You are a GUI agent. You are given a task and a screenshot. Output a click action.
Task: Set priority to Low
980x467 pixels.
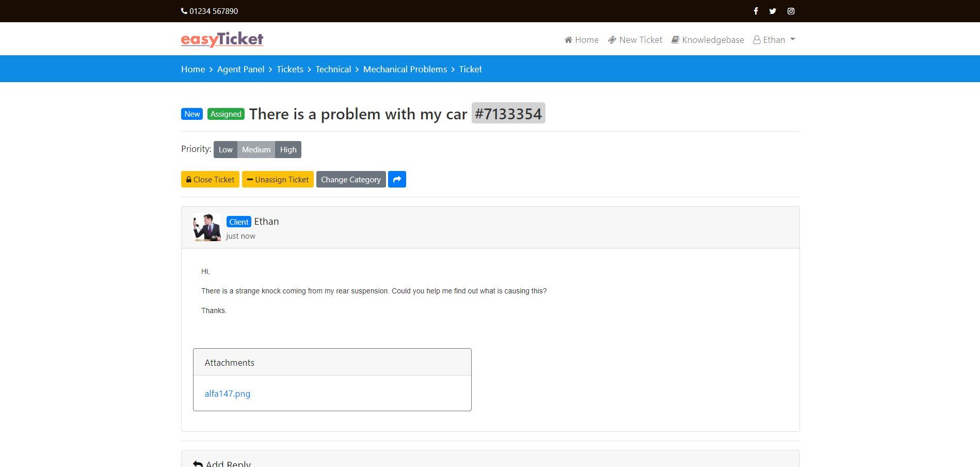(226, 149)
